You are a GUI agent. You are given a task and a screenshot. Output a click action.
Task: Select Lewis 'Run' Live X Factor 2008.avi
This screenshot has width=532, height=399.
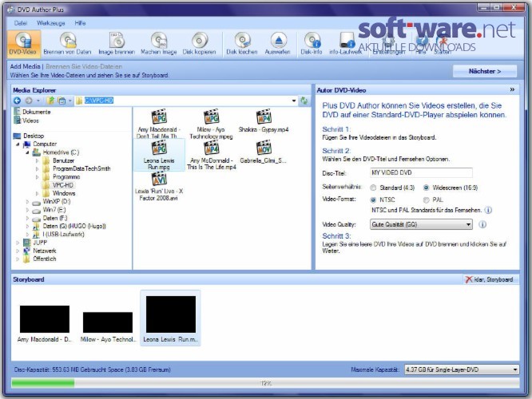[x=158, y=186]
